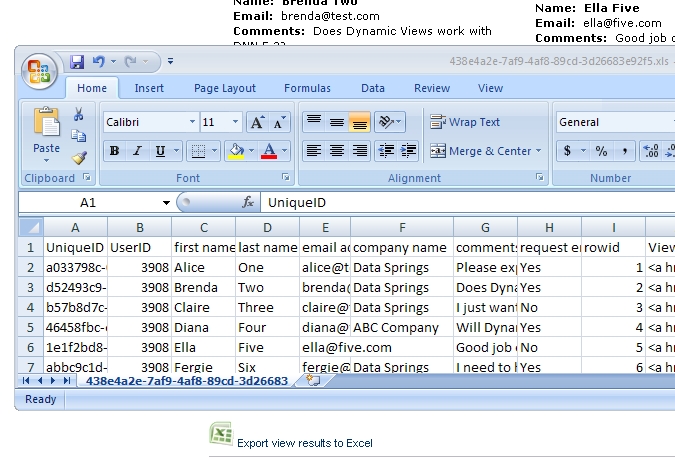Copy selection using copy icon
675x459 pixels.
tap(78, 136)
